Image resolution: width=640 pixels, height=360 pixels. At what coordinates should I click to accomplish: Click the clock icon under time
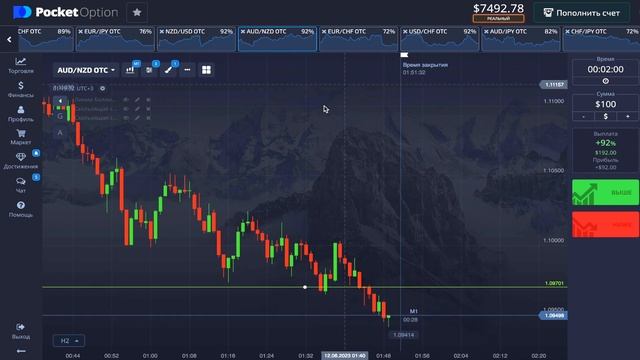[606, 81]
